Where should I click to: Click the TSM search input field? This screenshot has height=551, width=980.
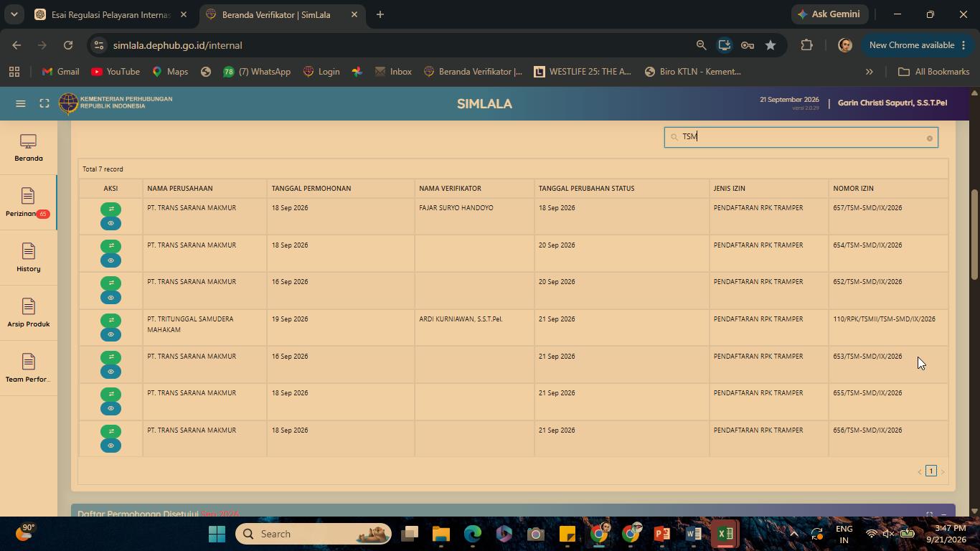click(x=801, y=137)
